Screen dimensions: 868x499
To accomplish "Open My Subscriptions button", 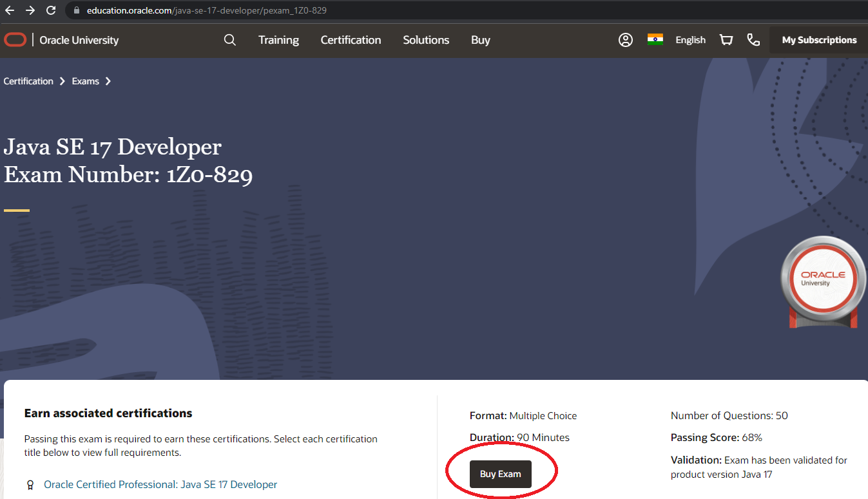I will 819,40.
